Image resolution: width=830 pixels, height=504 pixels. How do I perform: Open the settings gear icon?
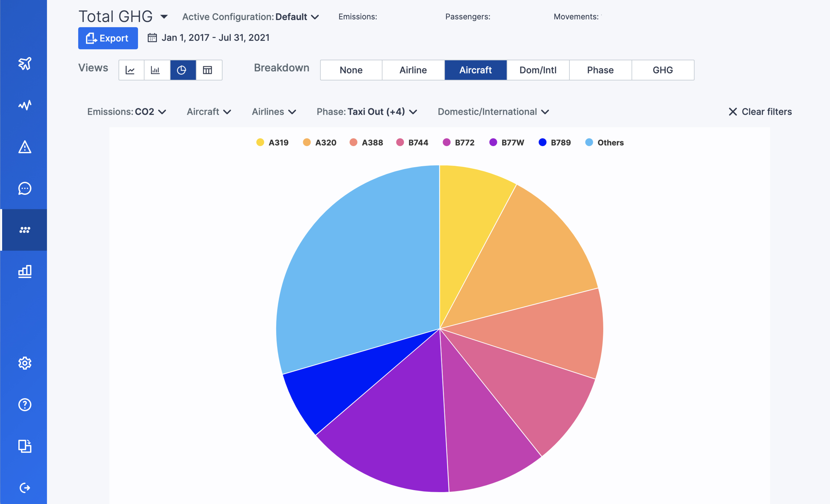click(25, 363)
